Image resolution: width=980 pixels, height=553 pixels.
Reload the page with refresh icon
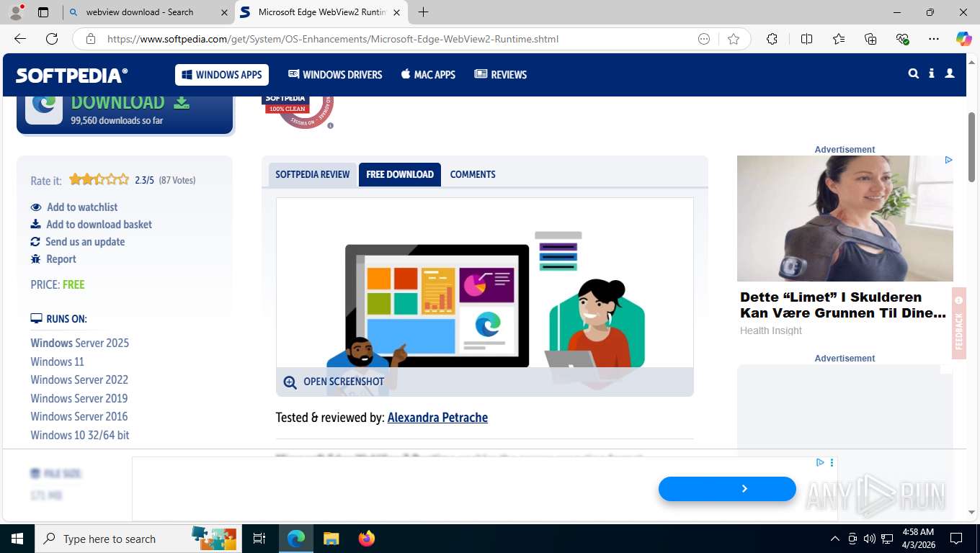pos(52,39)
